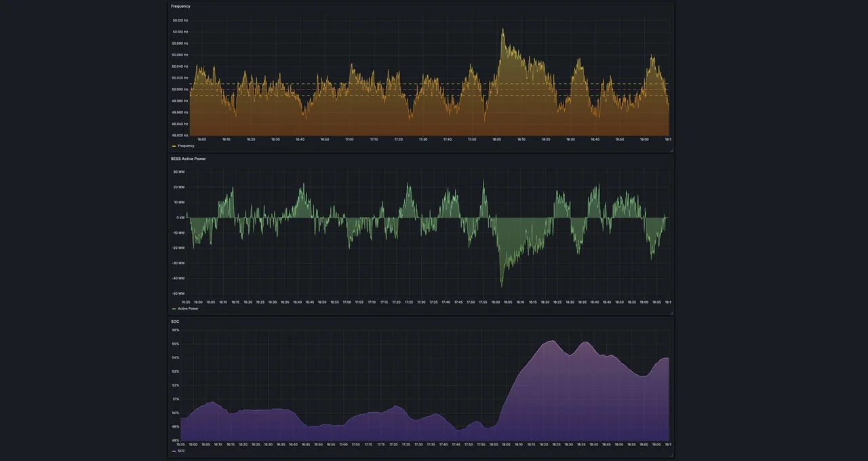The image size is (868, 461).
Task: Click the 0 kW axis label
Action: pyautogui.click(x=182, y=218)
